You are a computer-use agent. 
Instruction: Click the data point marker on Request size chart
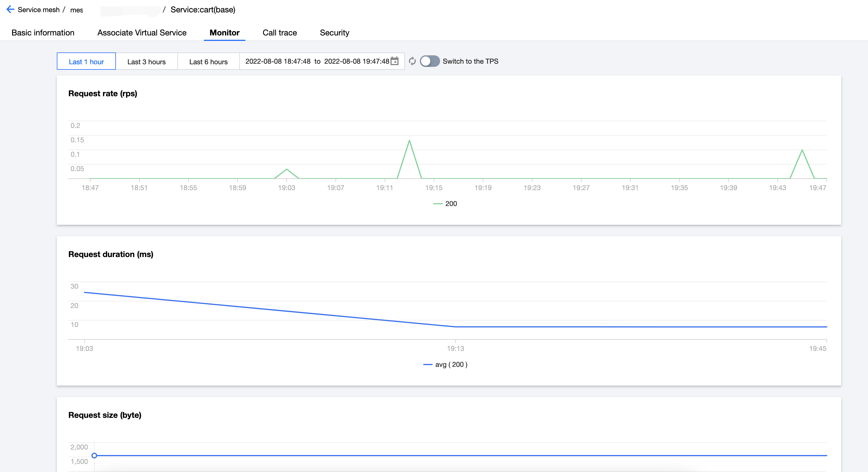94,456
